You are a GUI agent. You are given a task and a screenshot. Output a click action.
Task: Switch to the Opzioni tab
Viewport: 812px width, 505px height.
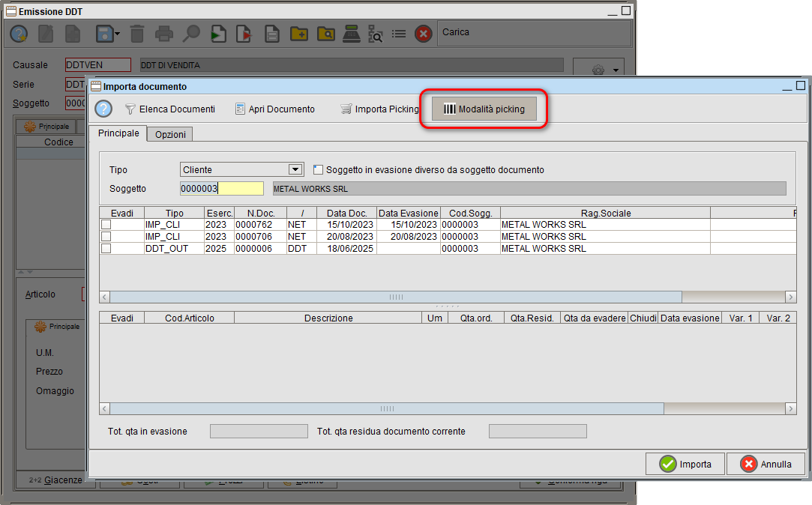(169, 135)
